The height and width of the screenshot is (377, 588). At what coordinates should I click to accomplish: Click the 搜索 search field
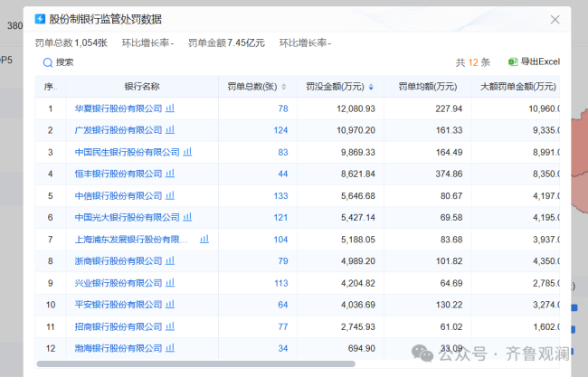pos(65,62)
